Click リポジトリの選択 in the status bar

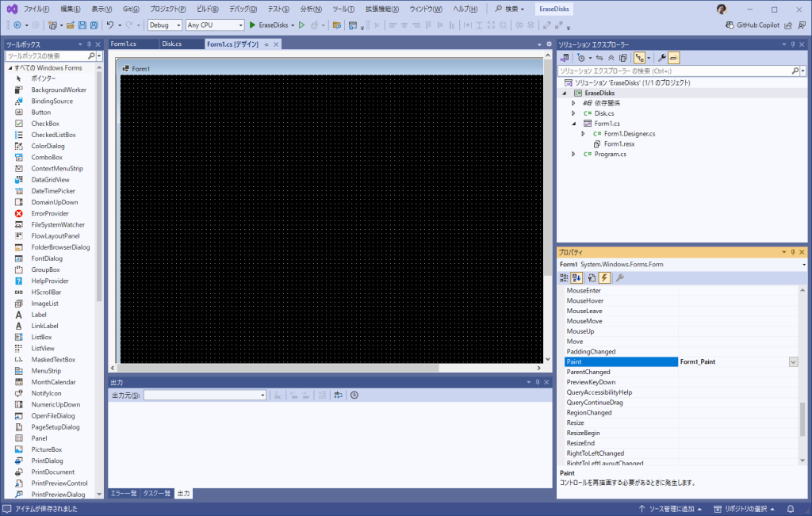click(744, 508)
